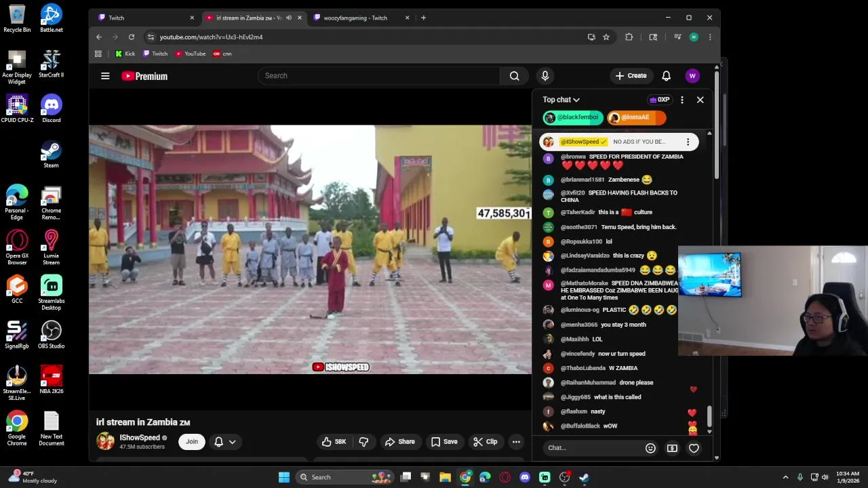The height and width of the screenshot is (488, 868).
Task: Switch to woozyfamgaming Twitch tab
Action: click(359, 18)
